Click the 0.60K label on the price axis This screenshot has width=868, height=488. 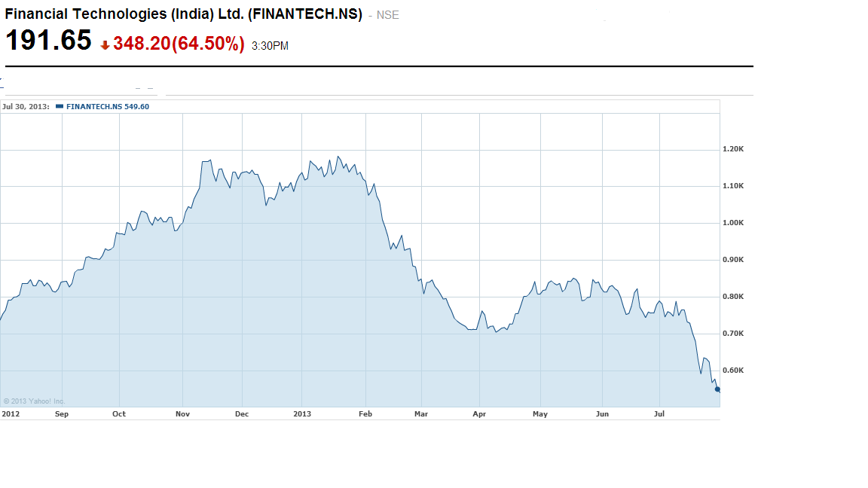[x=733, y=371]
